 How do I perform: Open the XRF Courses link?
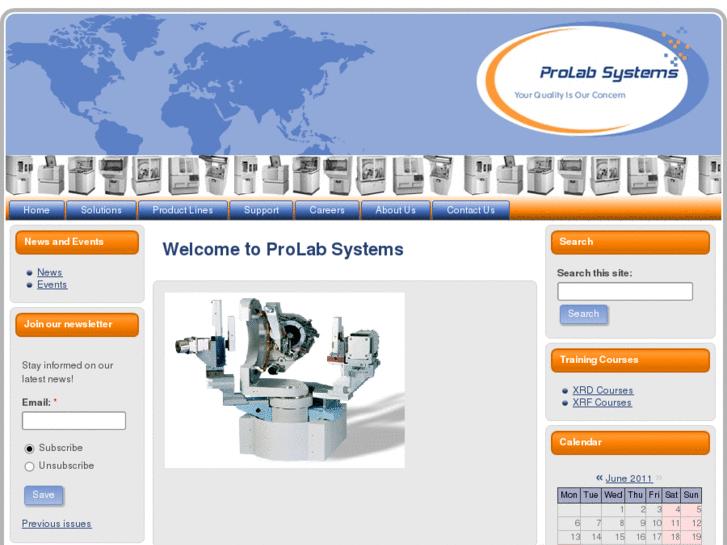coord(602,403)
